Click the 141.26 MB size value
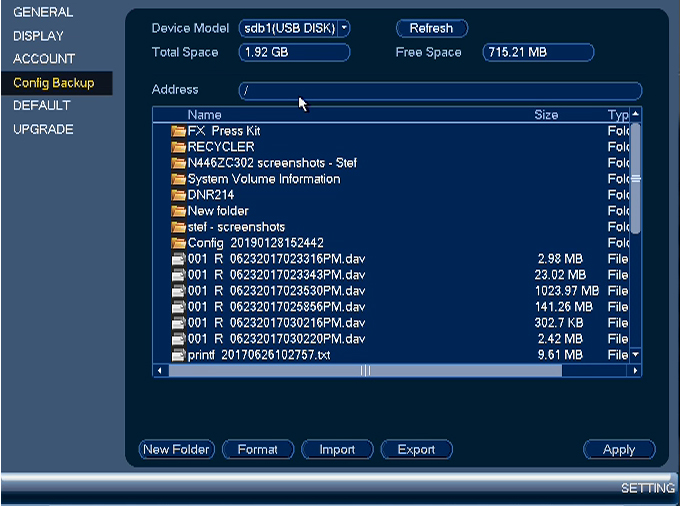The height and width of the screenshot is (506, 680). click(563, 307)
